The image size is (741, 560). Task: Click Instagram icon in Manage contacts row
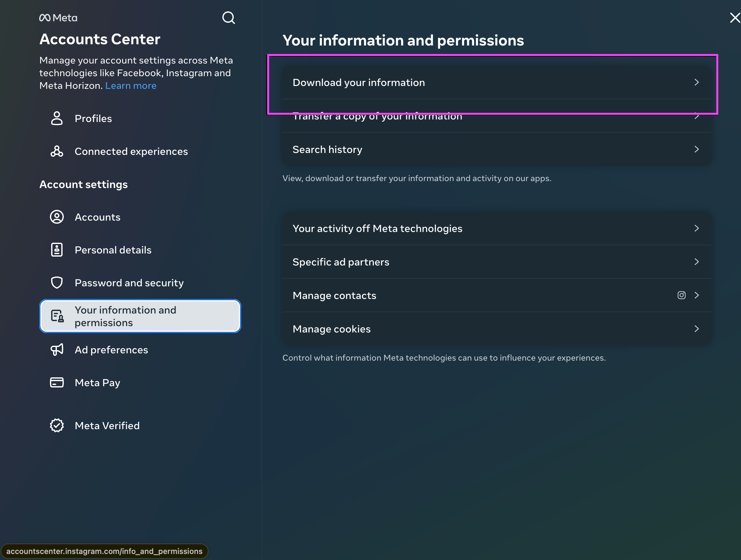681,295
